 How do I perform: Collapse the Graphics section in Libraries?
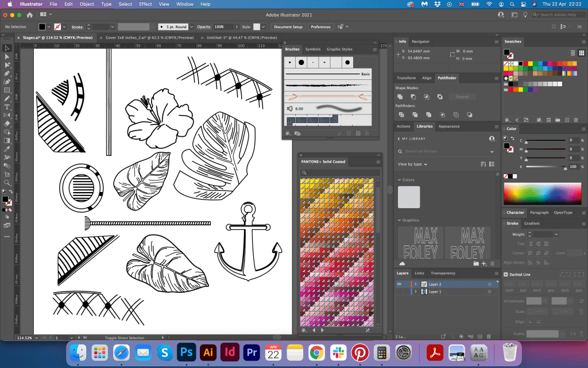[399, 220]
